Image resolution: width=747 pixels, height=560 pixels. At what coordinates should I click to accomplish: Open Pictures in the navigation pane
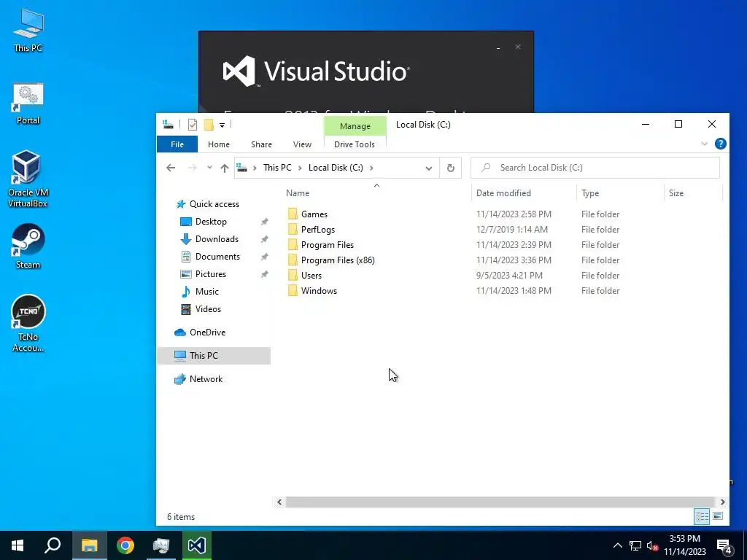(211, 274)
